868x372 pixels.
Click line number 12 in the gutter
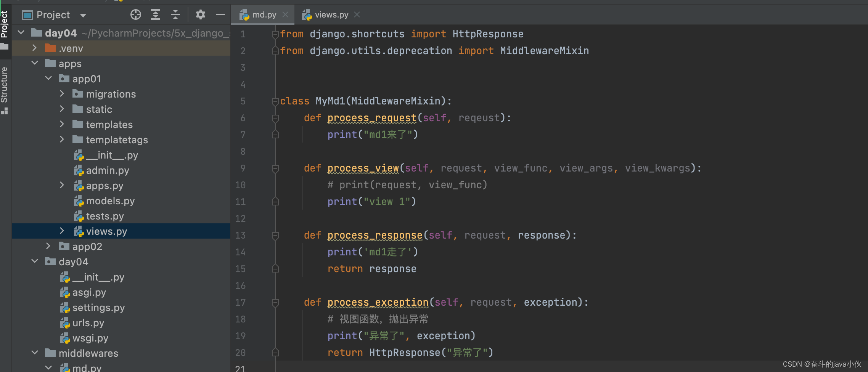pyautogui.click(x=240, y=219)
